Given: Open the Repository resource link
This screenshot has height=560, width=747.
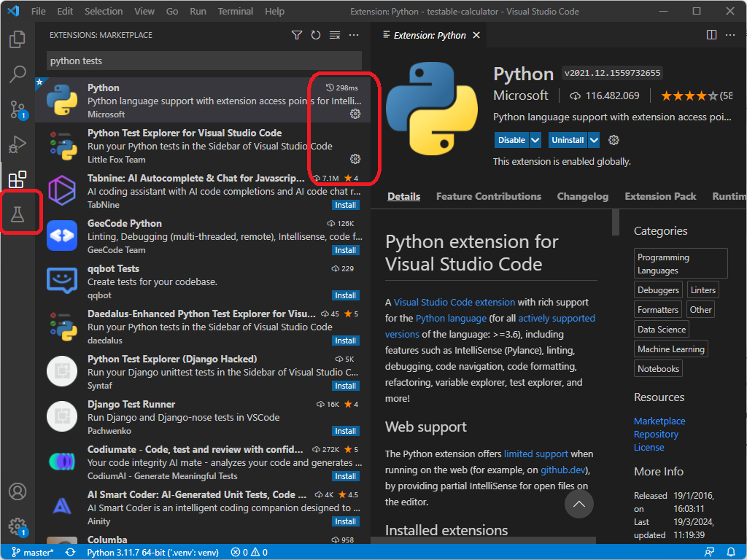Looking at the screenshot, I should 656,435.
